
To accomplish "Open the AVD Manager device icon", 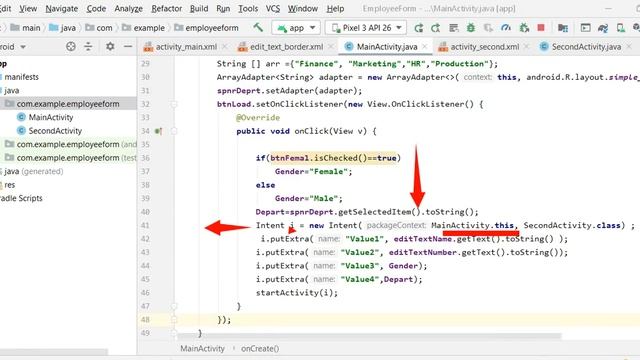I will pos(620,28).
